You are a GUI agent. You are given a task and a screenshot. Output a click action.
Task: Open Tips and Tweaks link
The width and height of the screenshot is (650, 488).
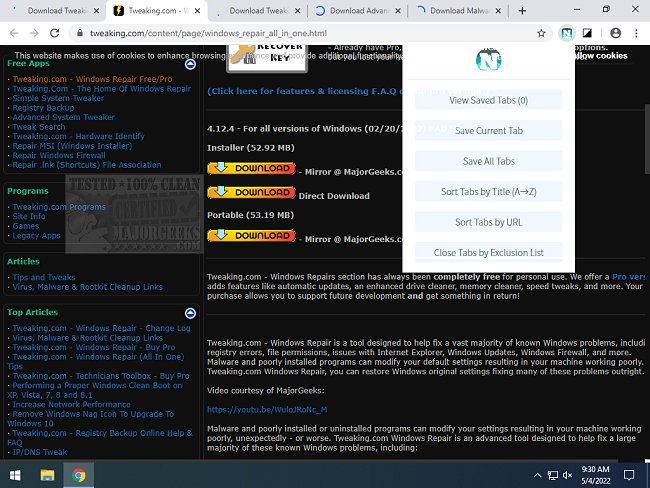[x=44, y=277]
